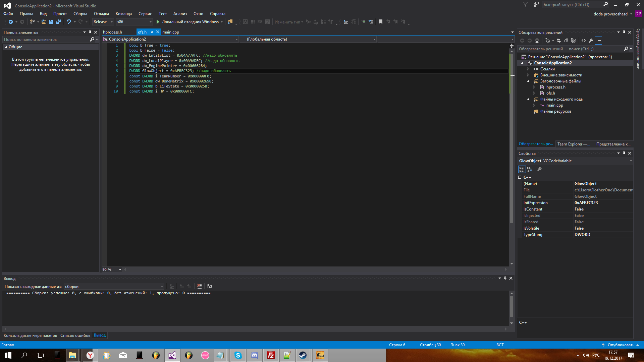Start the Local Windows Debugger

tap(187, 22)
